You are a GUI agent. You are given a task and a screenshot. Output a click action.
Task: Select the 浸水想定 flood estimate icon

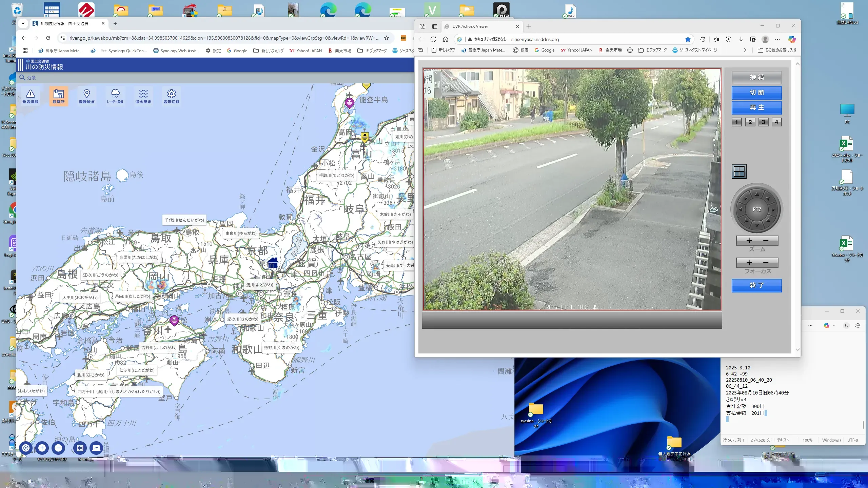143,96
